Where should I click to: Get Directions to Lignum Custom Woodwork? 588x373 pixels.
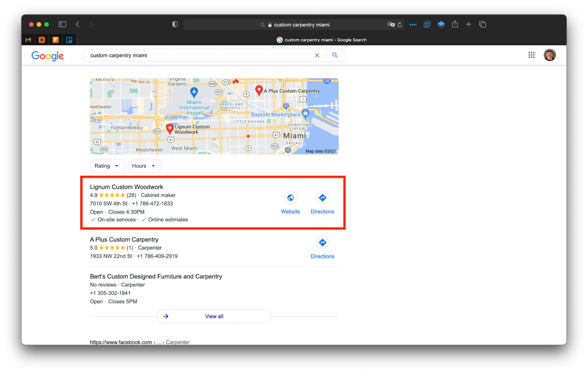coord(322,203)
